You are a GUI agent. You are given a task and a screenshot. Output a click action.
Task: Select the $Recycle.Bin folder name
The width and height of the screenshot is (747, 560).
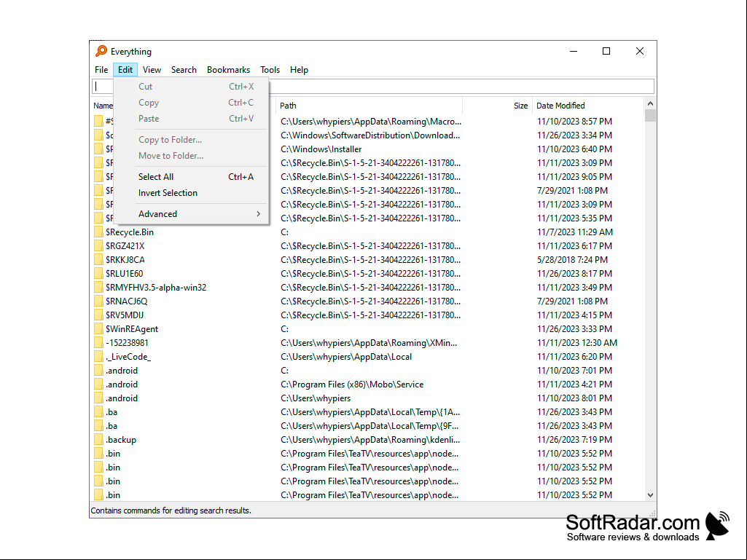coord(130,232)
